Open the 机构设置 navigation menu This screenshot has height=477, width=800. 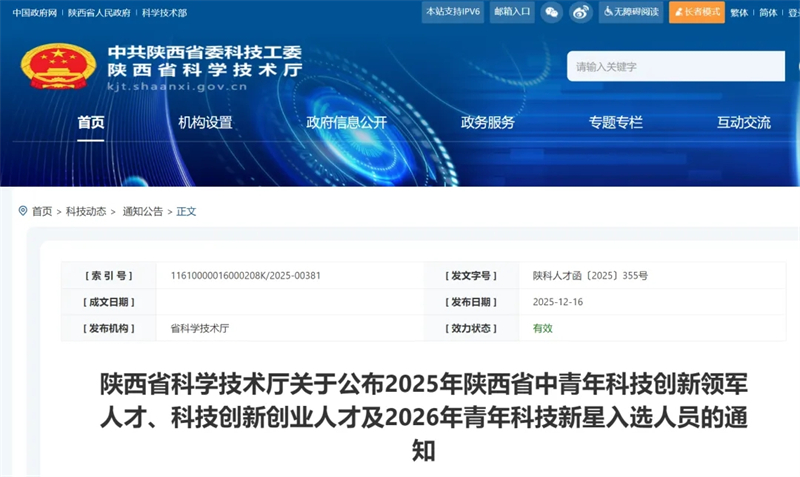[205, 123]
